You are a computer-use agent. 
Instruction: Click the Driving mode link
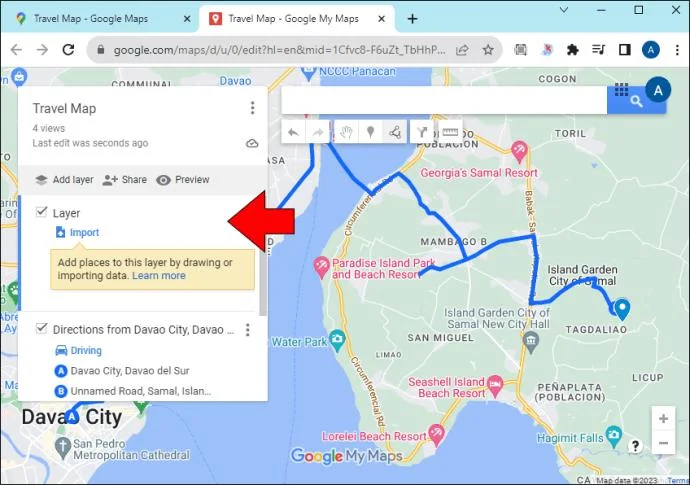pos(86,350)
